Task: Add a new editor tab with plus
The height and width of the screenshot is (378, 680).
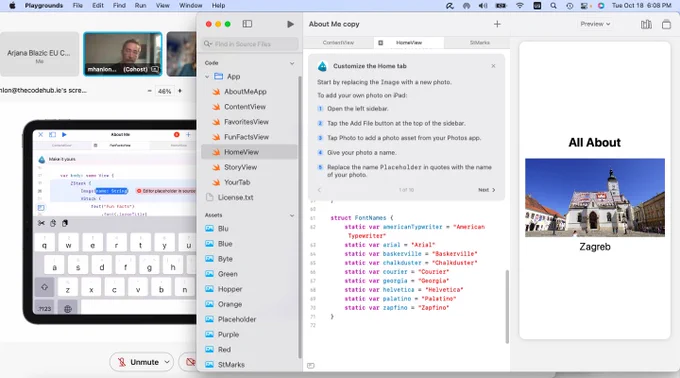Action: [497, 24]
